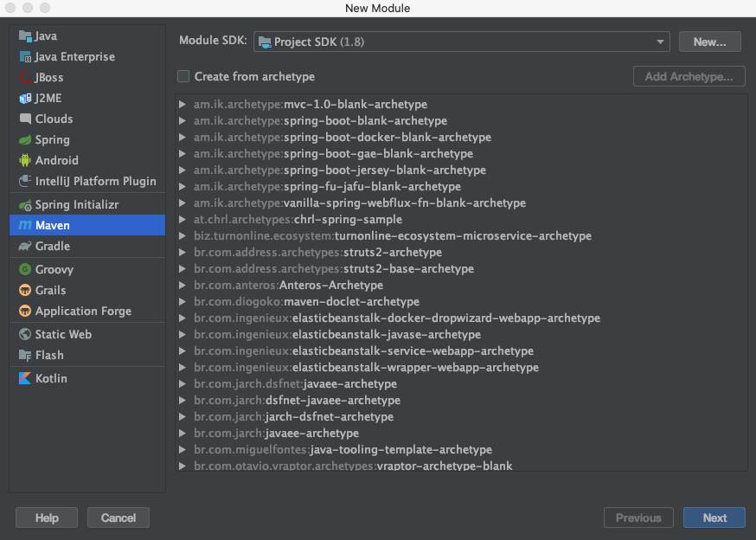Select vraptor-archetype-blank row
This screenshot has width=756, height=540.
pos(461,466)
